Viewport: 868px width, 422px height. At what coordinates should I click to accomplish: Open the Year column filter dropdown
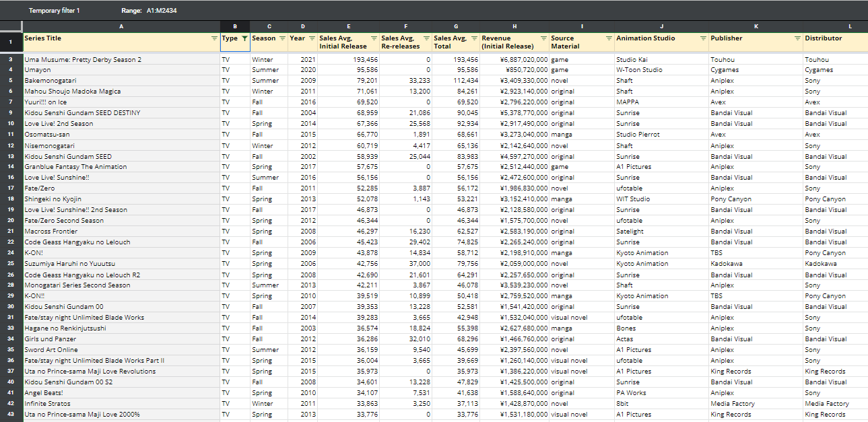coord(312,38)
